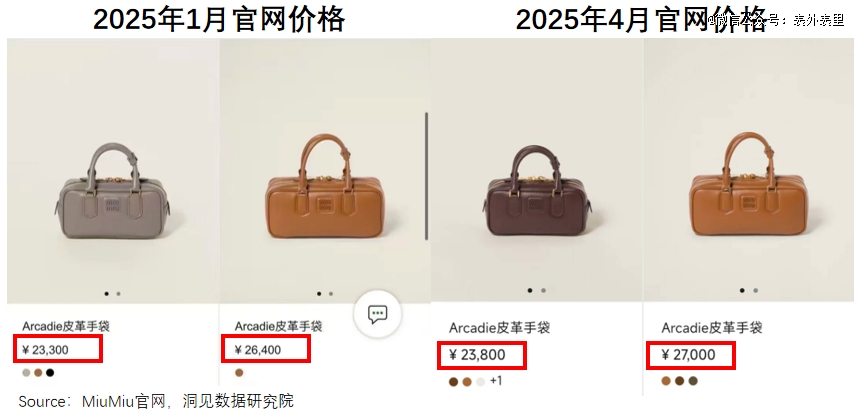Image resolution: width=863 pixels, height=414 pixels.
Task: Choose grey swatch under ¥23,300 bag
Action: pyautogui.click(x=26, y=373)
